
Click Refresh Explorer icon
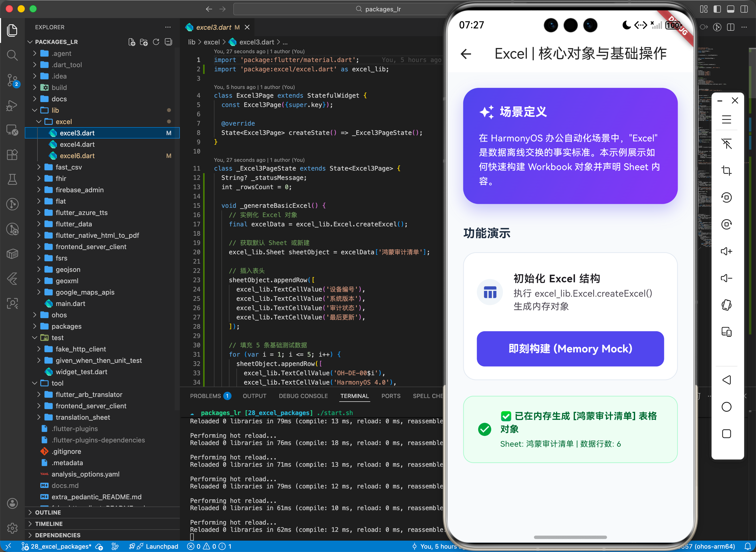[156, 42]
